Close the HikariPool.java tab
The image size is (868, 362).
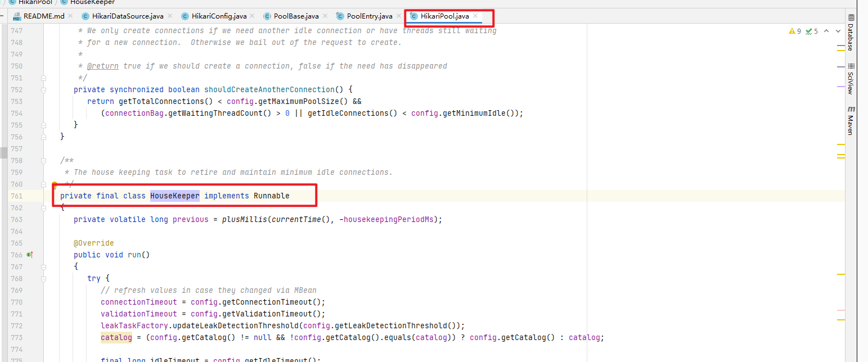(475, 16)
